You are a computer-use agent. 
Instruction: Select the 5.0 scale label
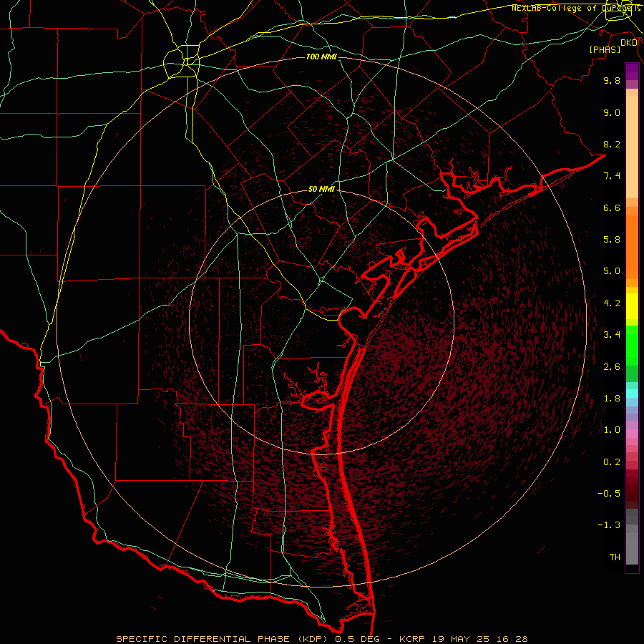[612, 271]
